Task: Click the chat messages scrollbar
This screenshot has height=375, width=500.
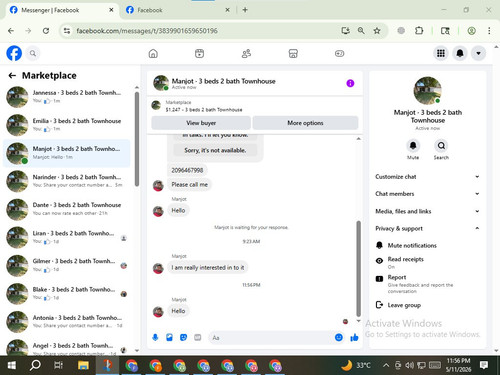Action: 359,269
